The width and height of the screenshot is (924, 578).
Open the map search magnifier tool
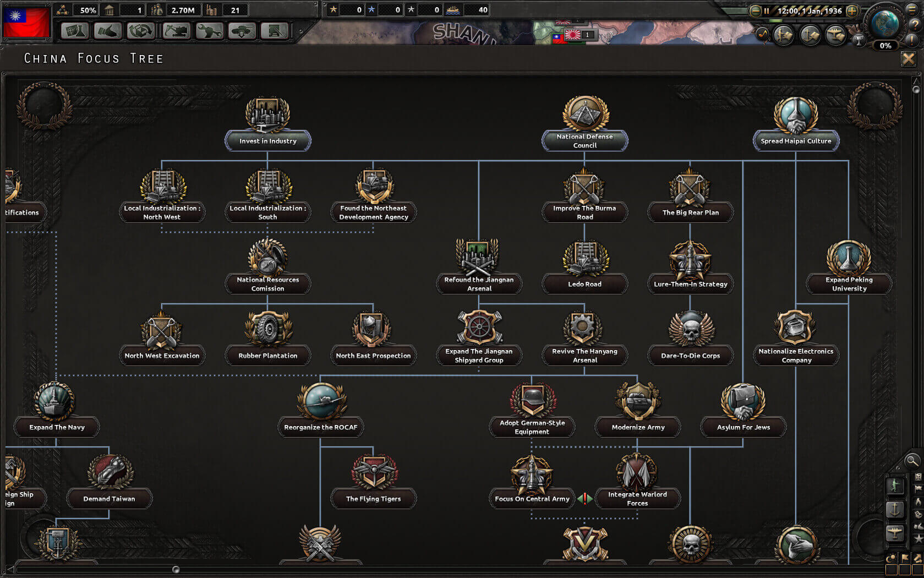(912, 461)
